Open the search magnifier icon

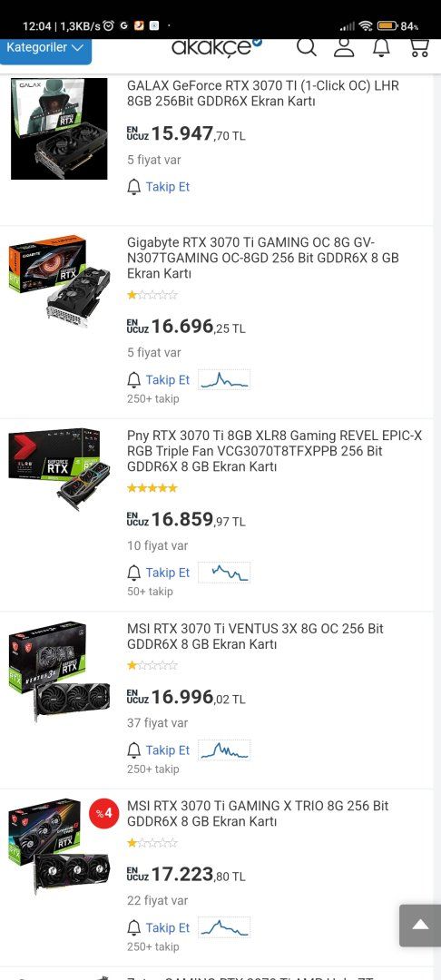(306, 47)
